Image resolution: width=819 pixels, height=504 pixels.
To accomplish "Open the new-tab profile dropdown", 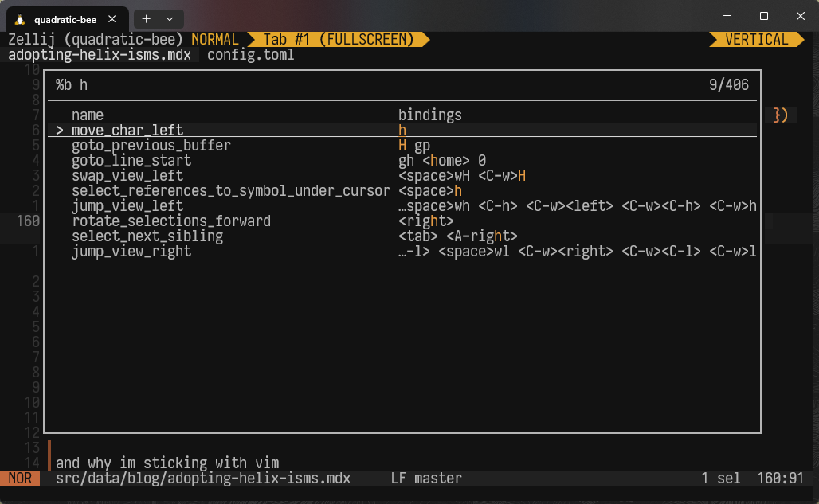I will point(170,19).
